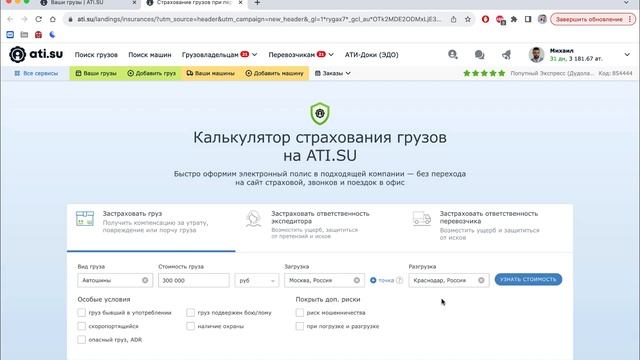Go back in browser history
Viewport: 640px width, 360px height.
coord(10,19)
